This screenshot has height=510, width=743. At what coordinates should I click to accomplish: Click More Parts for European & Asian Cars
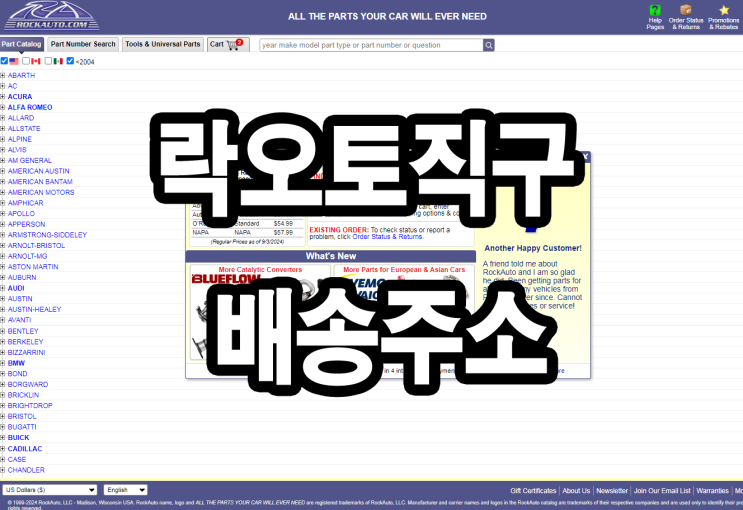[x=404, y=269]
